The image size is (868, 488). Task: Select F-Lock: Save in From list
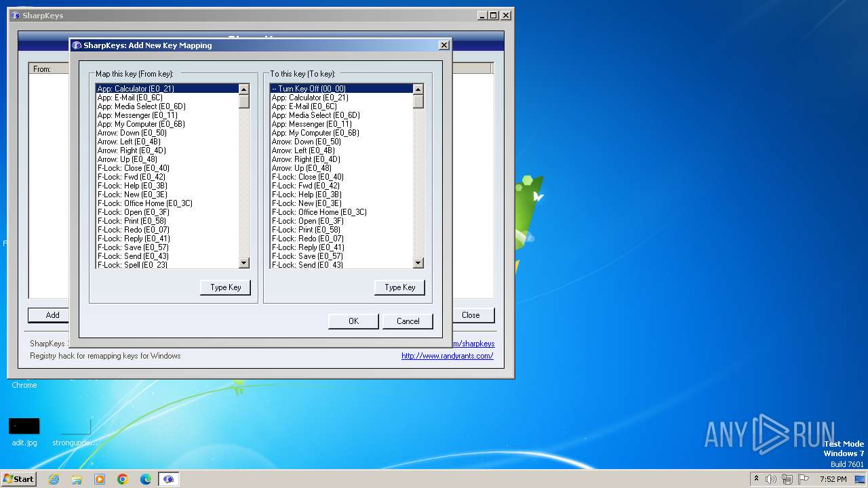coord(167,247)
